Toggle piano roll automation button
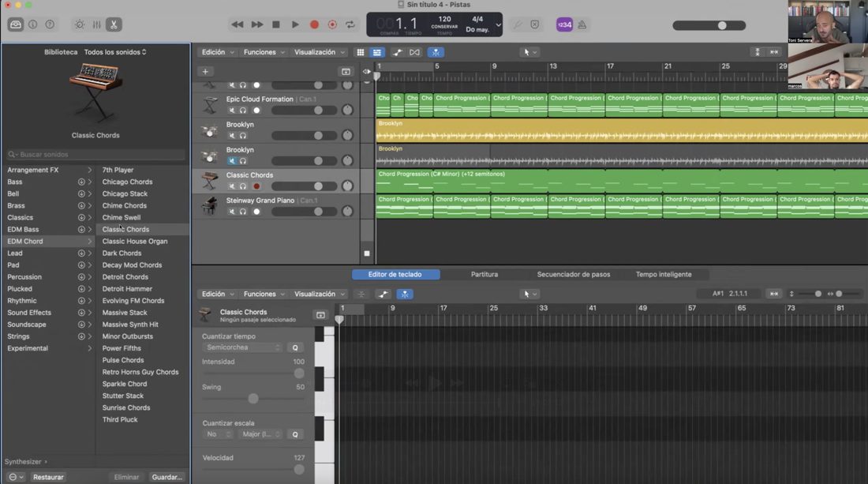The image size is (868, 484). [x=383, y=294]
